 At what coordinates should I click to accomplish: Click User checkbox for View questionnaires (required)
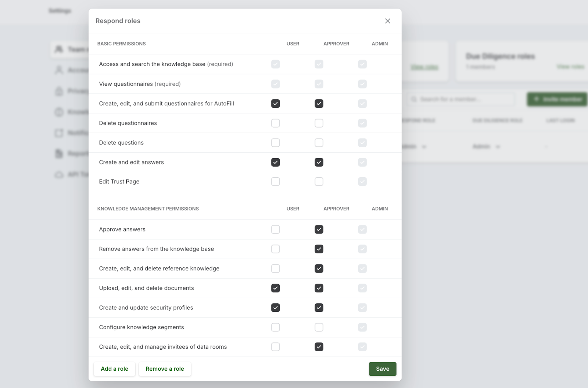(275, 84)
